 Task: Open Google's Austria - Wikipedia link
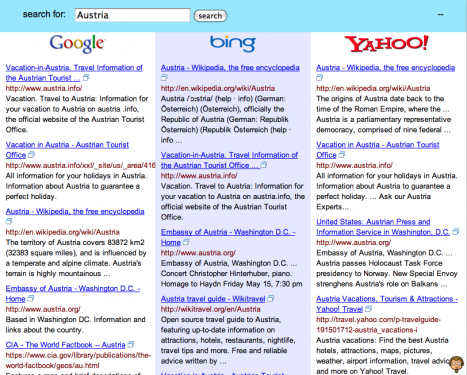[75, 211]
